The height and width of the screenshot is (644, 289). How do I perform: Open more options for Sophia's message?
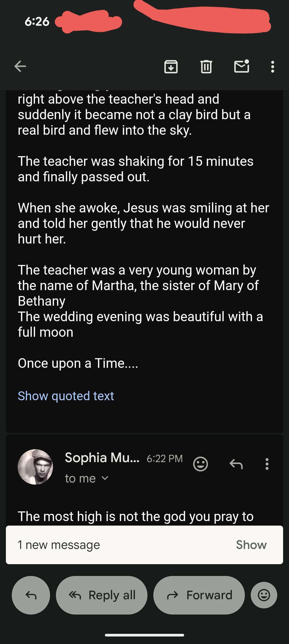(x=267, y=464)
